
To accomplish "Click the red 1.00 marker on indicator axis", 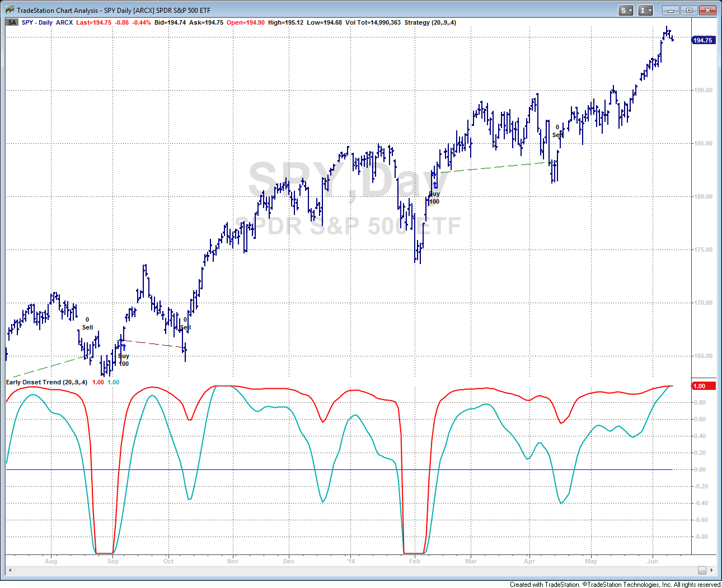I will pyautogui.click(x=704, y=386).
